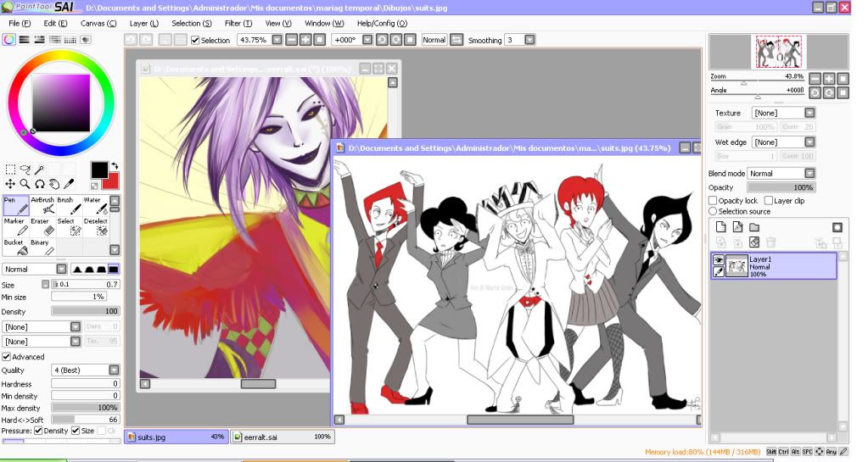
Task: Activate the magnifier zoom tool
Action: [x=25, y=184]
